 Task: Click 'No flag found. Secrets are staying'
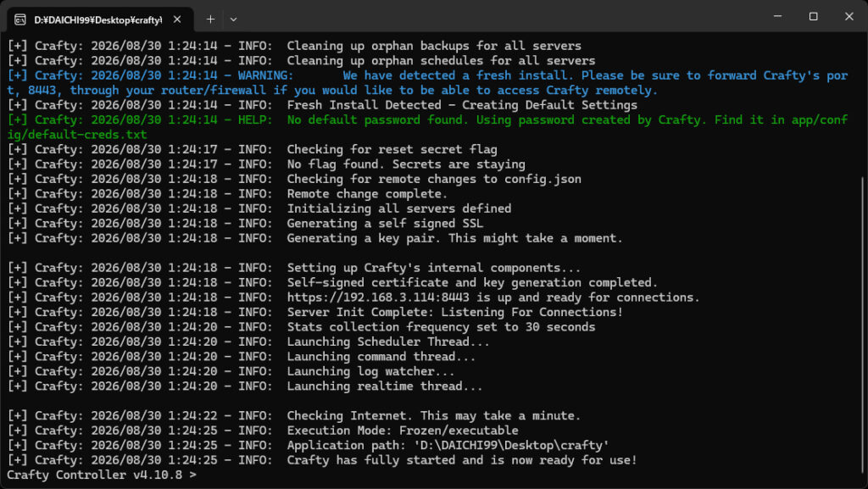[406, 164]
